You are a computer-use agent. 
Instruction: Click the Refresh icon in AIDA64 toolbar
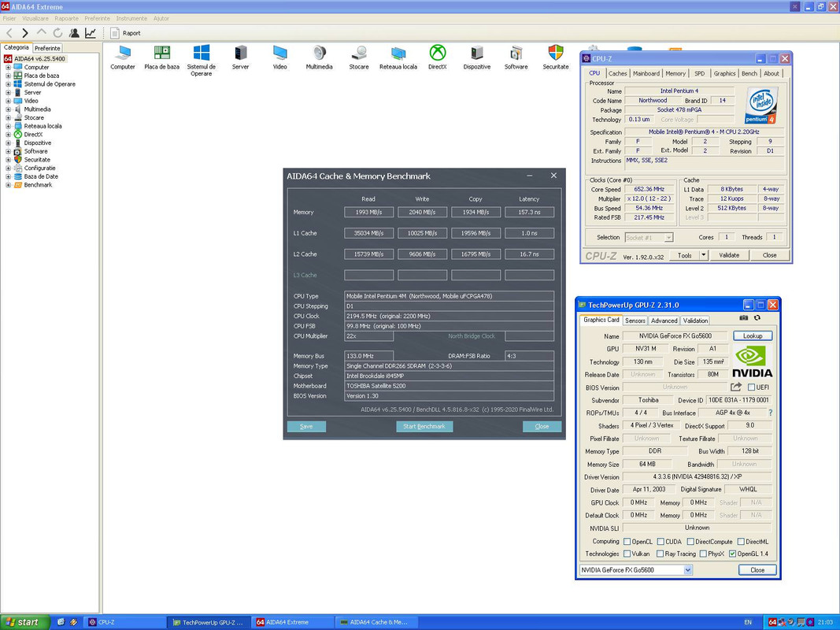[57, 33]
